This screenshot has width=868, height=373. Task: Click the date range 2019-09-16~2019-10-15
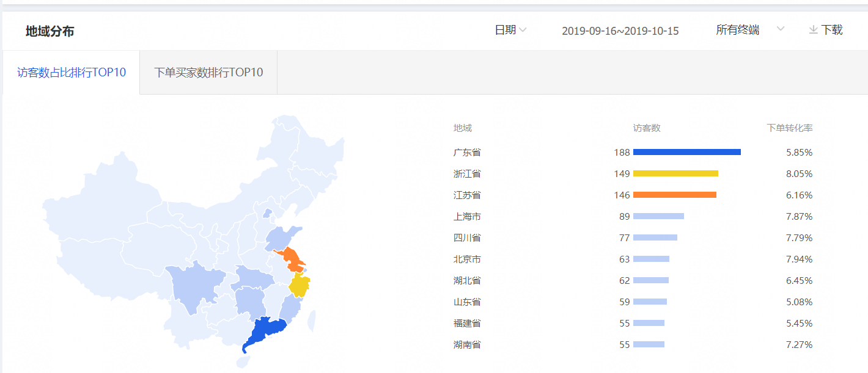pos(620,31)
